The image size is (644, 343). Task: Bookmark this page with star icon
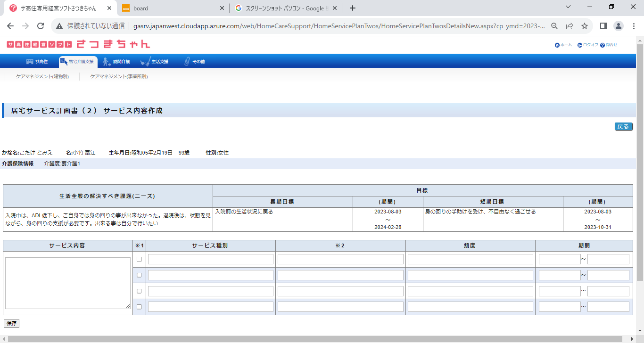[x=585, y=26]
